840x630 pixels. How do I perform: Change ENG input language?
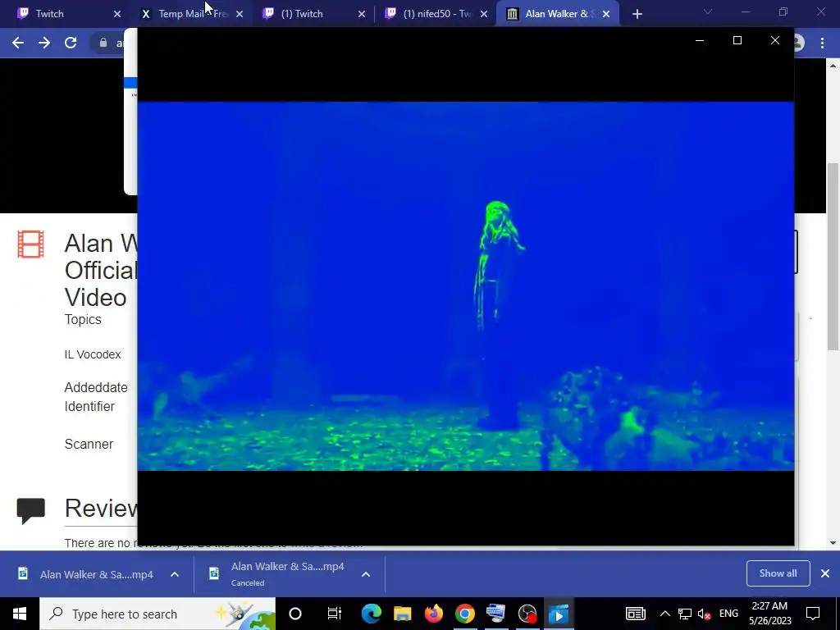728,614
